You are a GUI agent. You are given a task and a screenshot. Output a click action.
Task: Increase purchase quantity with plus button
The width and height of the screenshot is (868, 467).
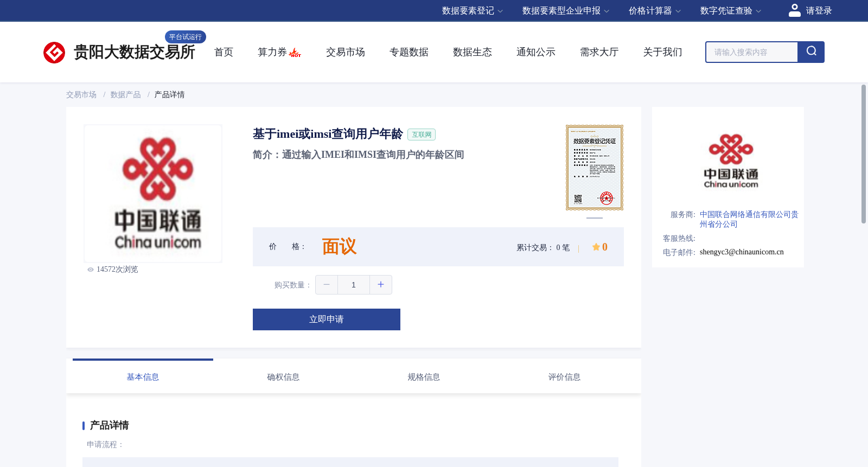(x=381, y=285)
